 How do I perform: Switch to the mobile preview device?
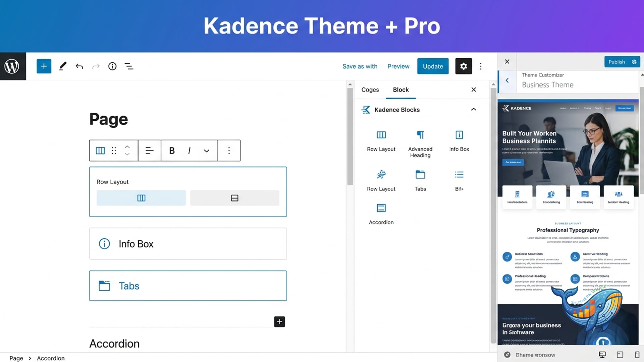637,355
